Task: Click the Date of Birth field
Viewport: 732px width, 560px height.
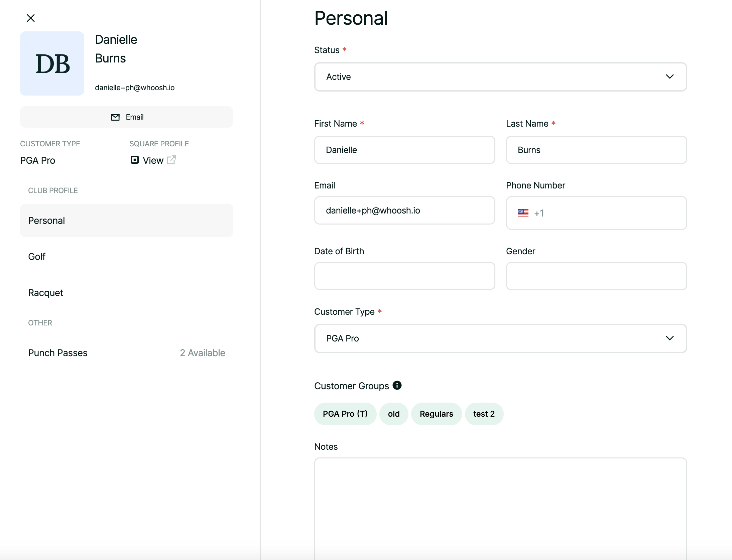Action: click(404, 276)
